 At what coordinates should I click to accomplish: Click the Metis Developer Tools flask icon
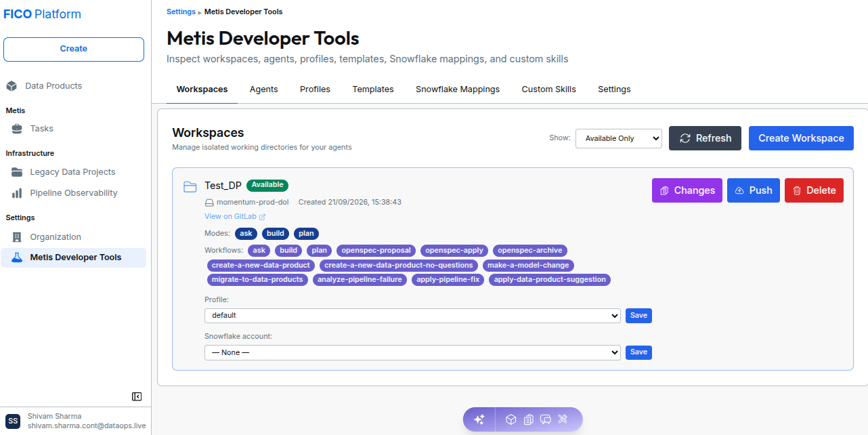[x=17, y=257]
